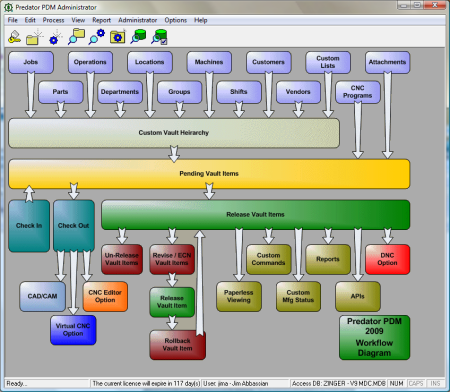Click the new gear with sparkle icon

click(55, 37)
